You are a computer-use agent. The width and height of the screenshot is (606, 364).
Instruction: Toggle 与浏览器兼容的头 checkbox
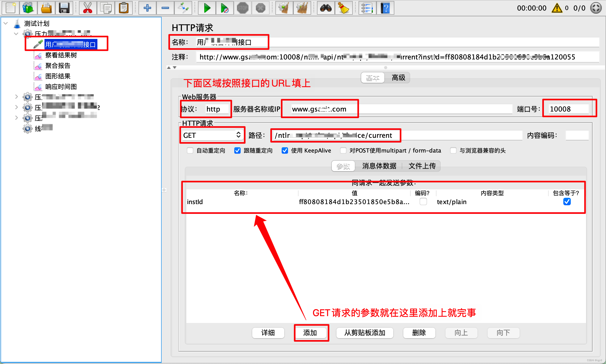point(453,150)
